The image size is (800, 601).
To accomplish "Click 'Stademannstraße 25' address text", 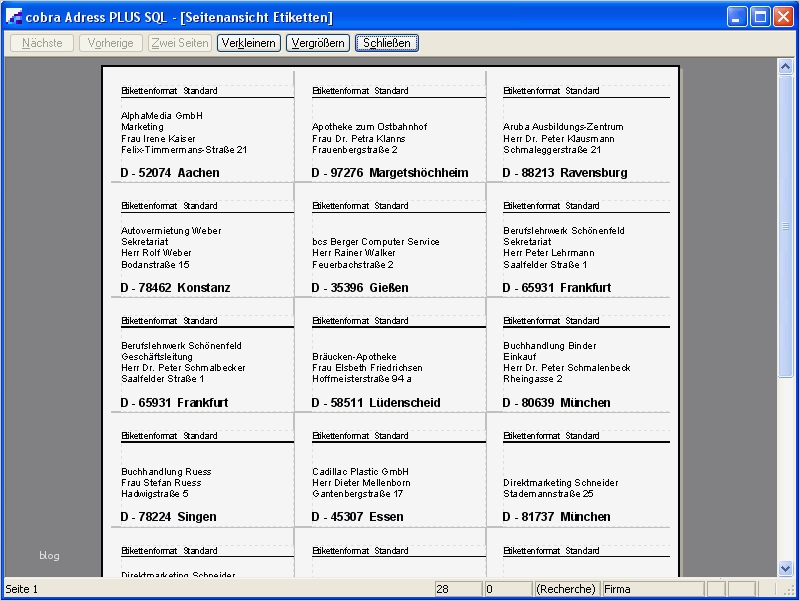I will 548,494.
